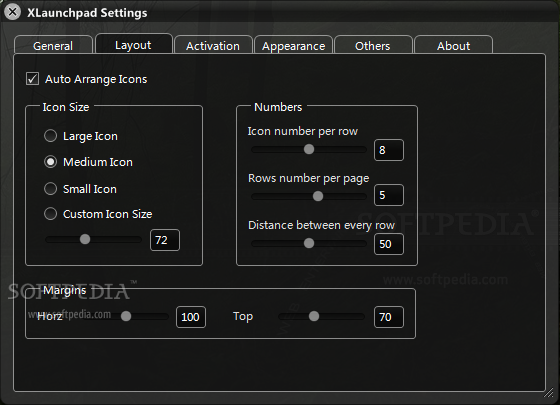Viewport: 560px width, 405px height.
Task: Click the Numbers group label
Action: pyautogui.click(x=278, y=107)
